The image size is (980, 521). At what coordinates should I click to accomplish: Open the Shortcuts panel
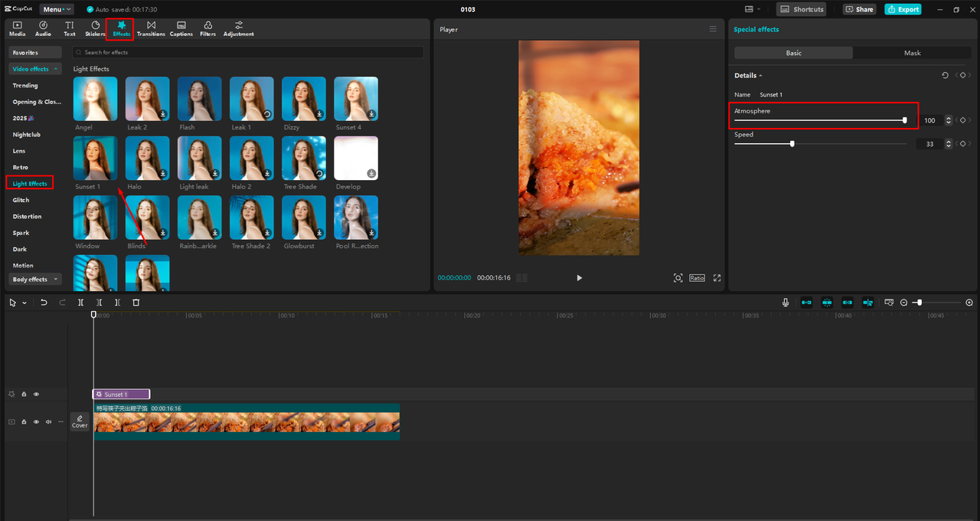802,9
